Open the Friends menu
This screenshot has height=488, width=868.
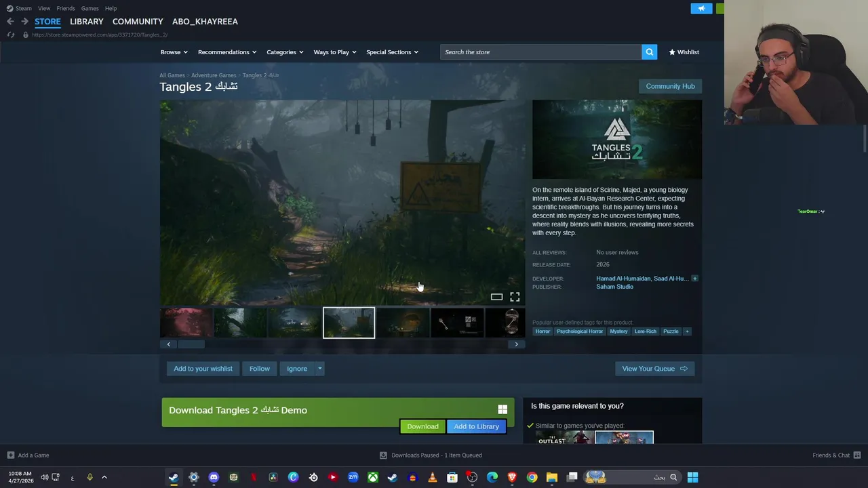[x=66, y=8]
